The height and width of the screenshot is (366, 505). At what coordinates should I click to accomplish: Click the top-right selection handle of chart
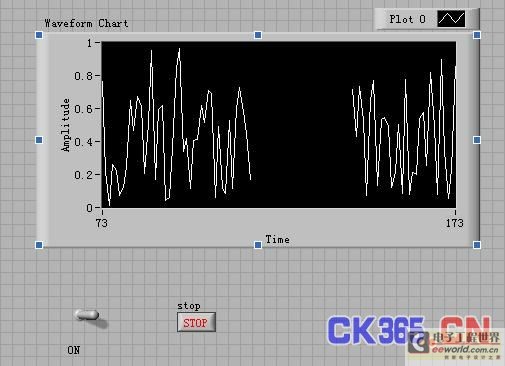(477, 35)
